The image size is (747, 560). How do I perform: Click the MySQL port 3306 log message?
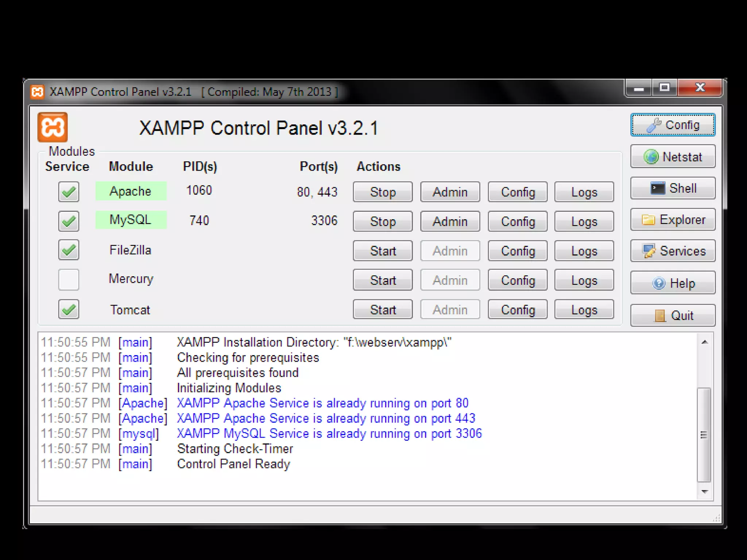(x=329, y=433)
